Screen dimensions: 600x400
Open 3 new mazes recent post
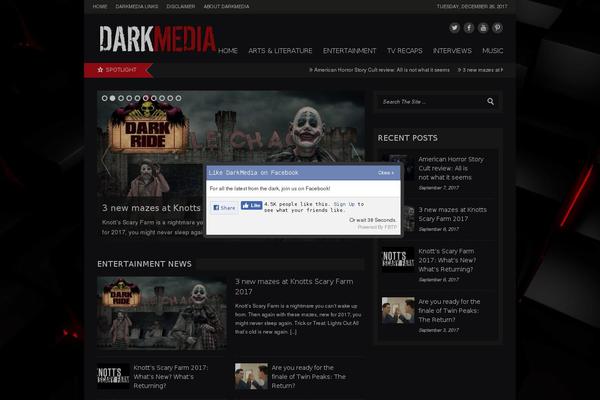(452, 214)
